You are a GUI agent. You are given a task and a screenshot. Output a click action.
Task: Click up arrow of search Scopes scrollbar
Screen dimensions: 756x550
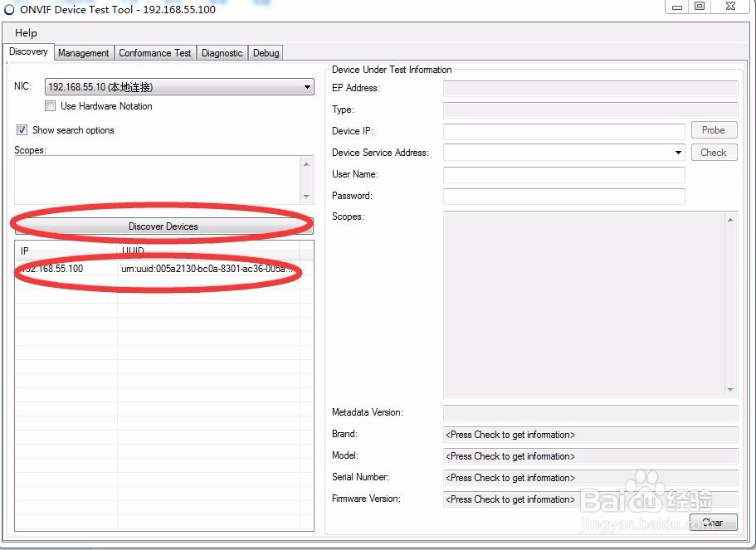point(307,164)
